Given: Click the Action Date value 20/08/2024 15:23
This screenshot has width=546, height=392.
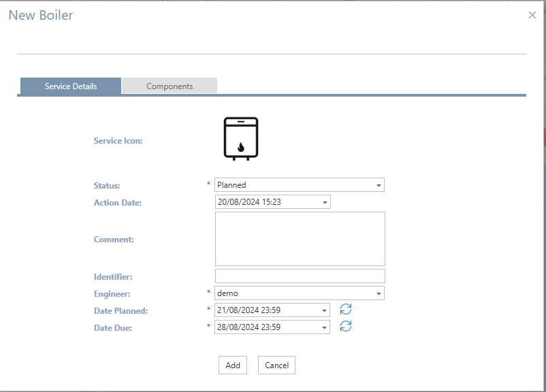Looking at the screenshot, I should [249, 202].
